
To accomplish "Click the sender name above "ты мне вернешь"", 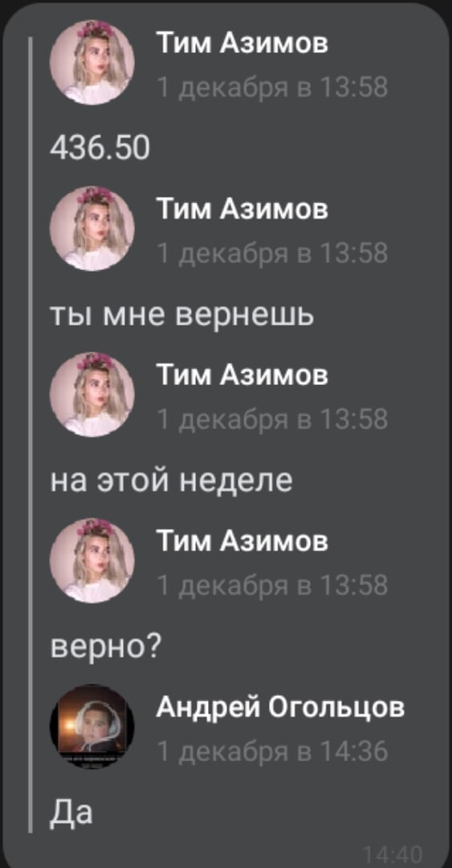I will 242,209.
